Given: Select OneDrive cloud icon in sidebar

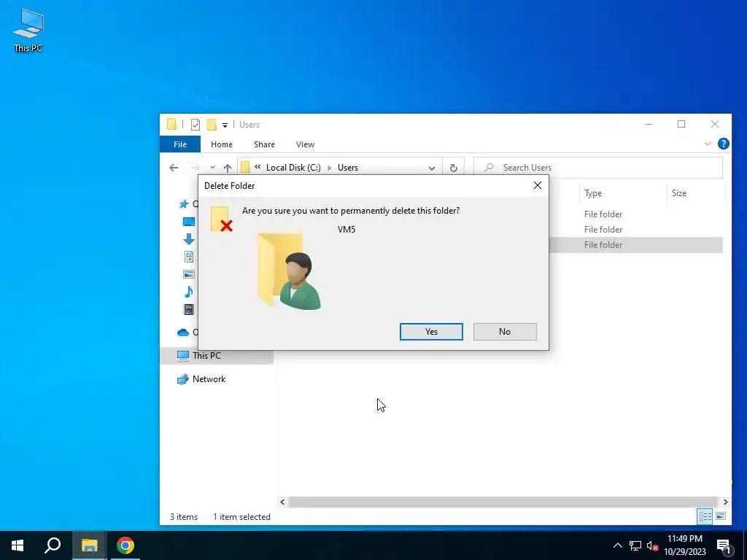Looking at the screenshot, I should point(183,332).
